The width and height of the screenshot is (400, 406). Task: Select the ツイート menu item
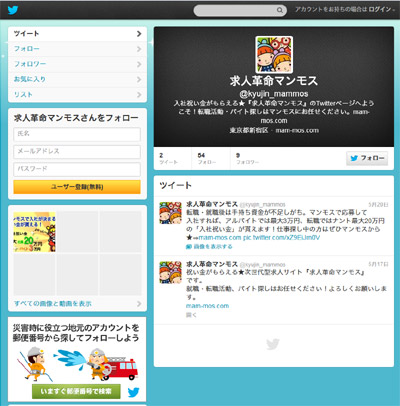(x=77, y=34)
